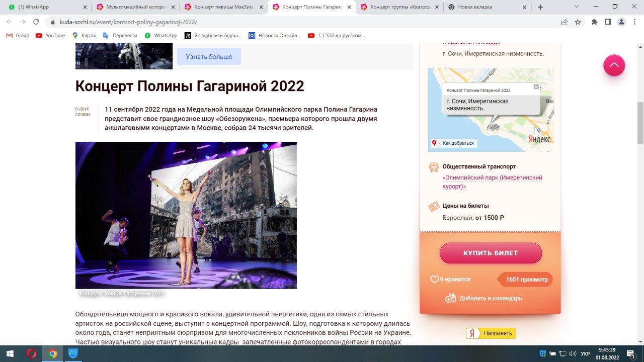
Task: Open the Chrome extensions puzzle icon
Action: click(x=594, y=22)
